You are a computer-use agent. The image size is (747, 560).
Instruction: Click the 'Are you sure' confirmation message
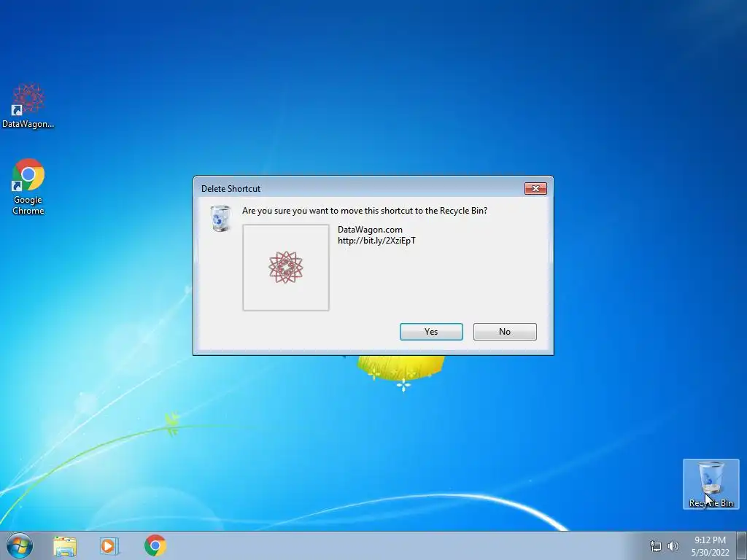coord(365,211)
